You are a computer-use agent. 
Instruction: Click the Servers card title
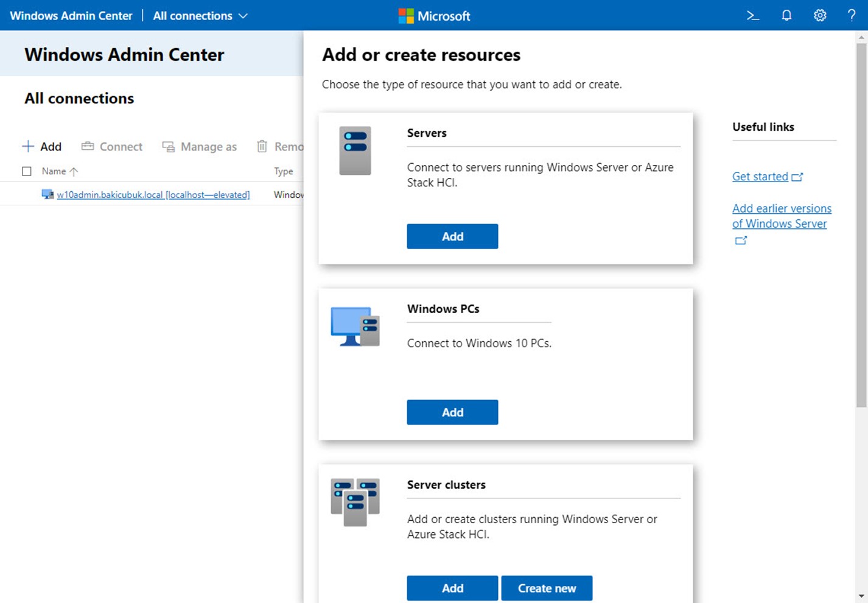427,133
